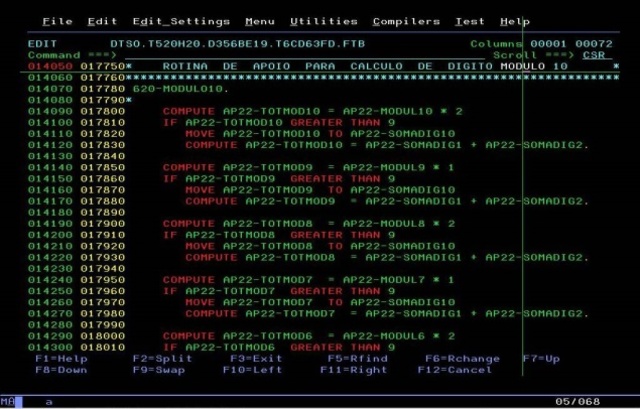Click line number 014060 asterisk line prefix

pyautogui.click(x=50, y=78)
